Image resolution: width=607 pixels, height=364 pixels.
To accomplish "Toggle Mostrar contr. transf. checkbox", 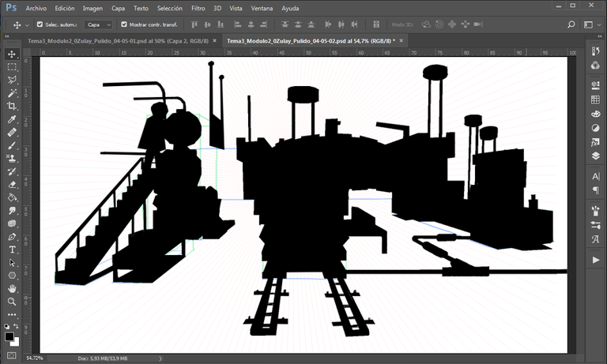I will pyautogui.click(x=124, y=24).
